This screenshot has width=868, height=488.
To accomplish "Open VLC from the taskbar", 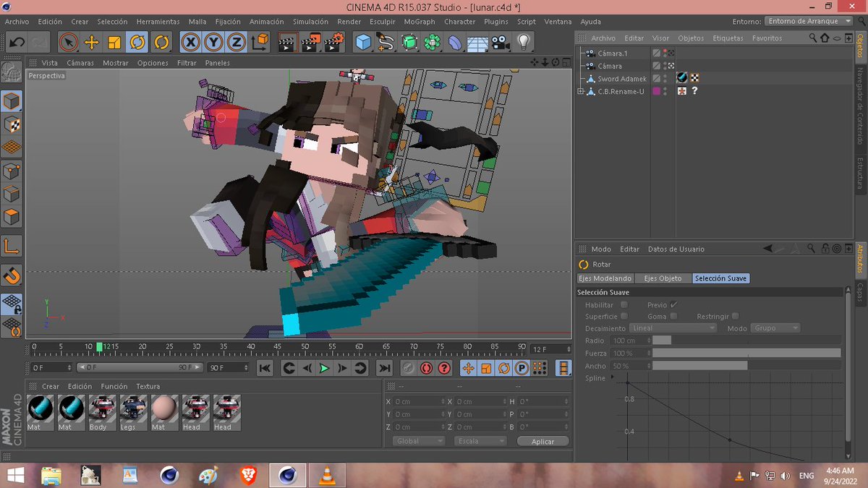I will point(327,475).
